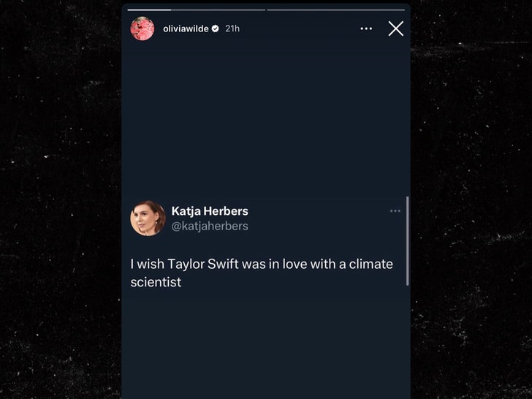Close the Instagram story viewer

(395, 28)
